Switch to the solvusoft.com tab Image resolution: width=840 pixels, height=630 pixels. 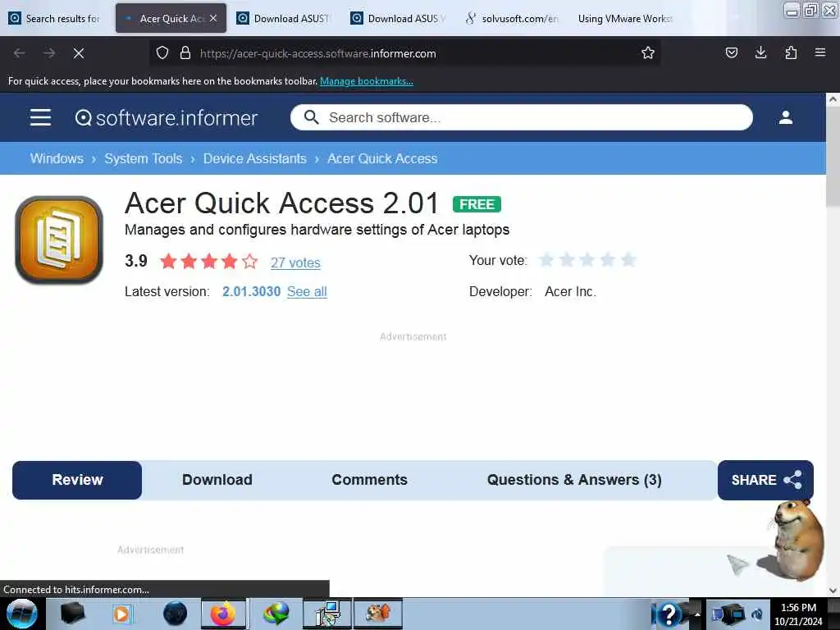pos(512,18)
